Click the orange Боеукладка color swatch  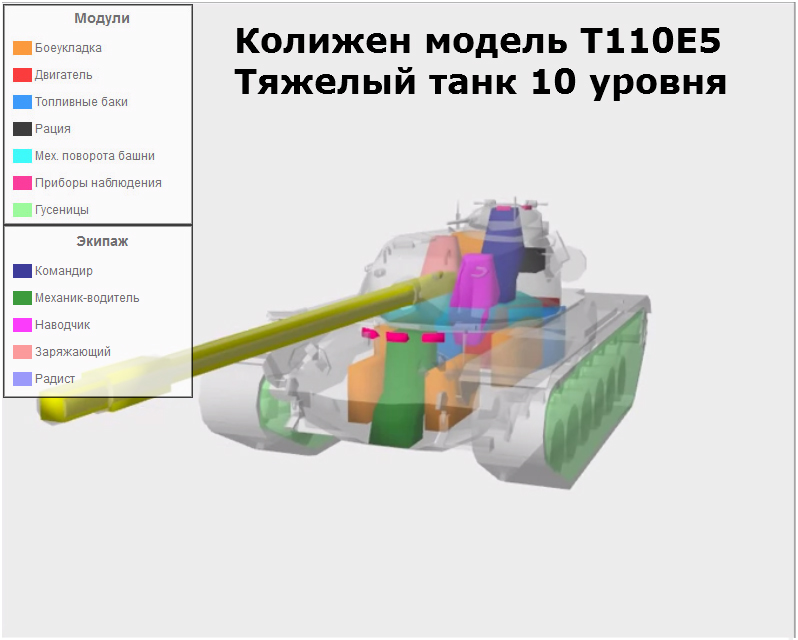[x=22, y=48]
